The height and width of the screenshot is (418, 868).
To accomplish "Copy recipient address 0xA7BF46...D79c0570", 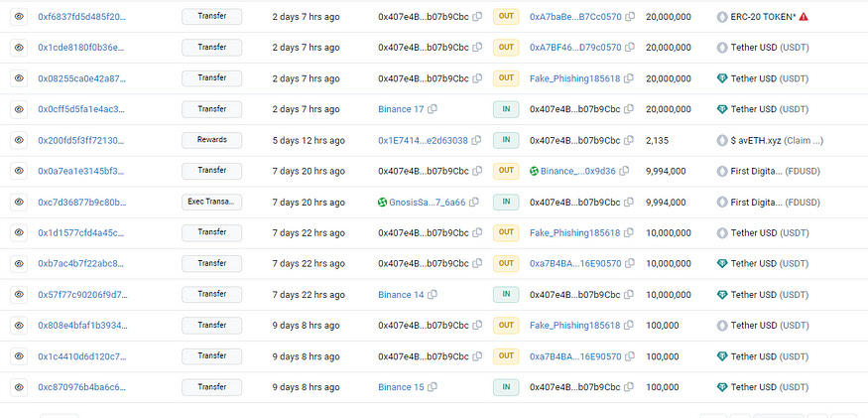I will click(x=630, y=48).
